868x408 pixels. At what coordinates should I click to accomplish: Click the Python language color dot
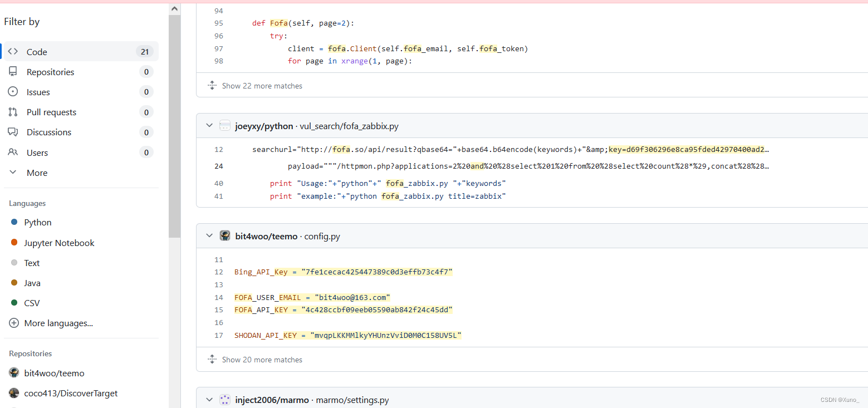pos(14,222)
